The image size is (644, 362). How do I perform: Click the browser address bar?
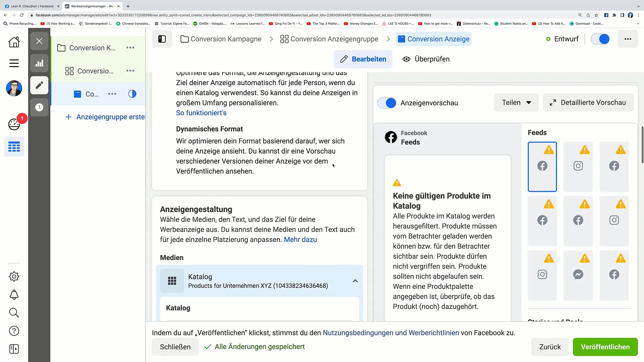(x=302, y=15)
